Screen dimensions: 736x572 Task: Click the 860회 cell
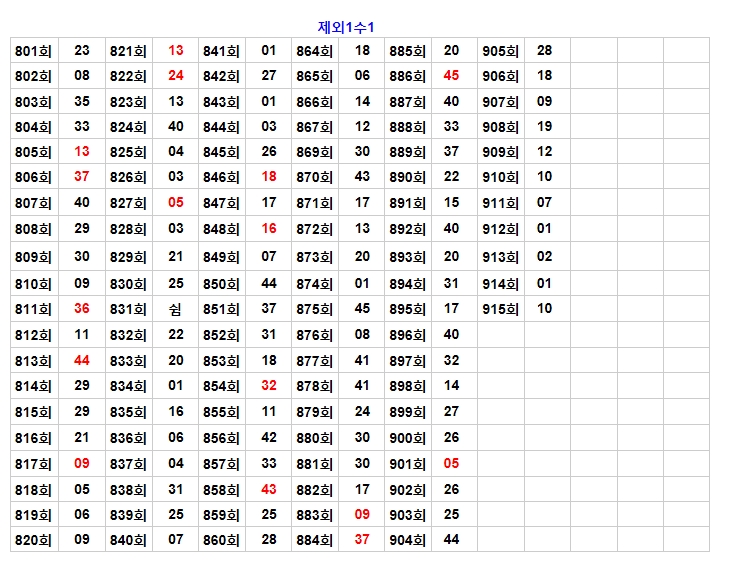(221, 541)
